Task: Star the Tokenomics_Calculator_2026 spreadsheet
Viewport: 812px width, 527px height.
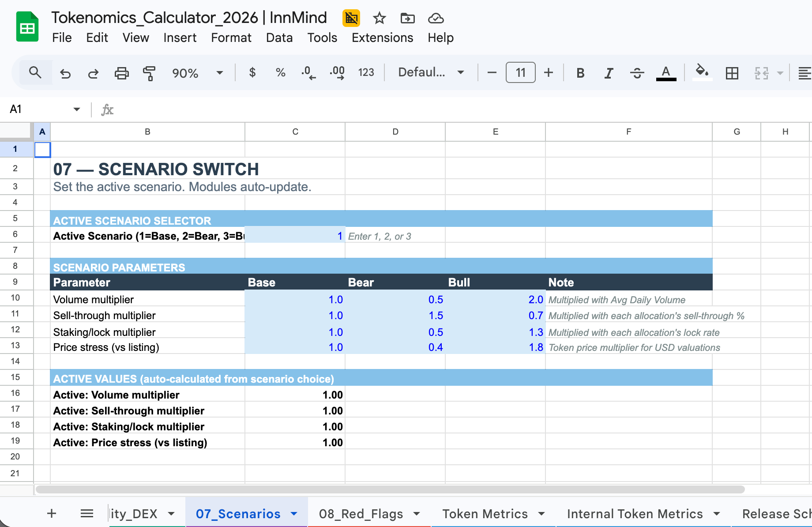Action: tap(379, 18)
